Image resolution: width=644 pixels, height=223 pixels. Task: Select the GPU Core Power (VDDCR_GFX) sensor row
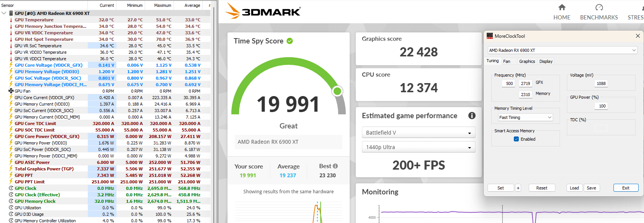click(105, 136)
